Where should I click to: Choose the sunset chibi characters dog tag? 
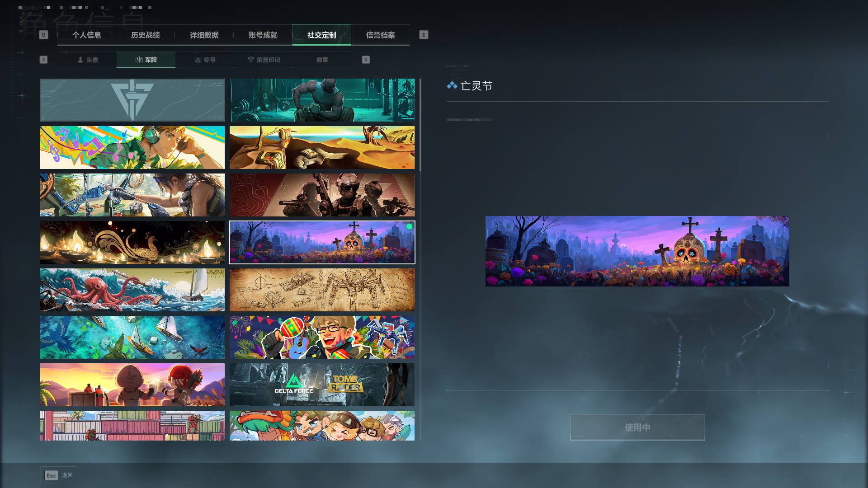click(x=132, y=385)
